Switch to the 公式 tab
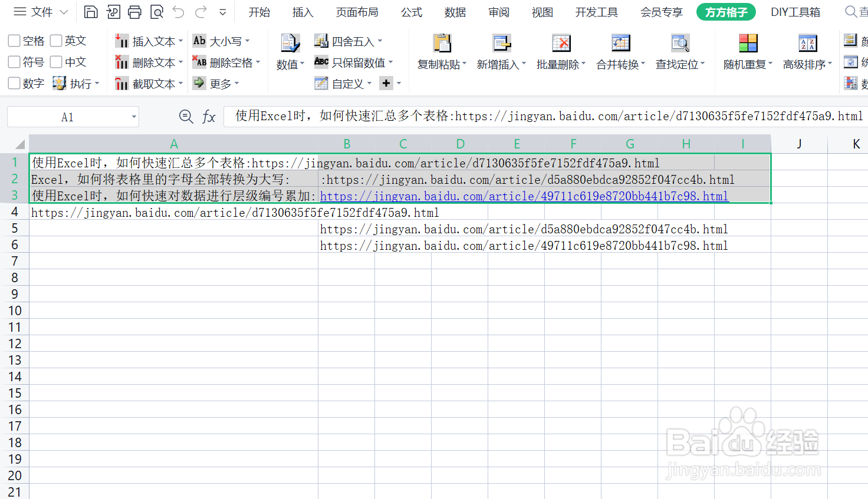The image size is (868, 499). (x=412, y=12)
